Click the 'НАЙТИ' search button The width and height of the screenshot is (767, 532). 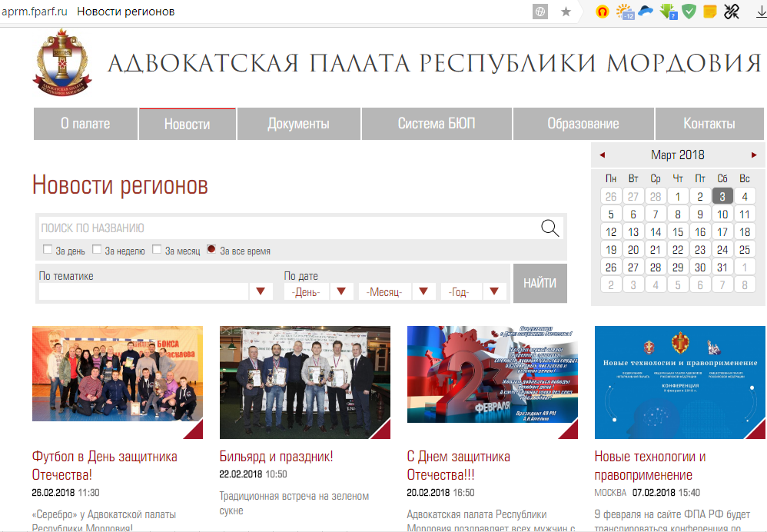click(540, 284)
